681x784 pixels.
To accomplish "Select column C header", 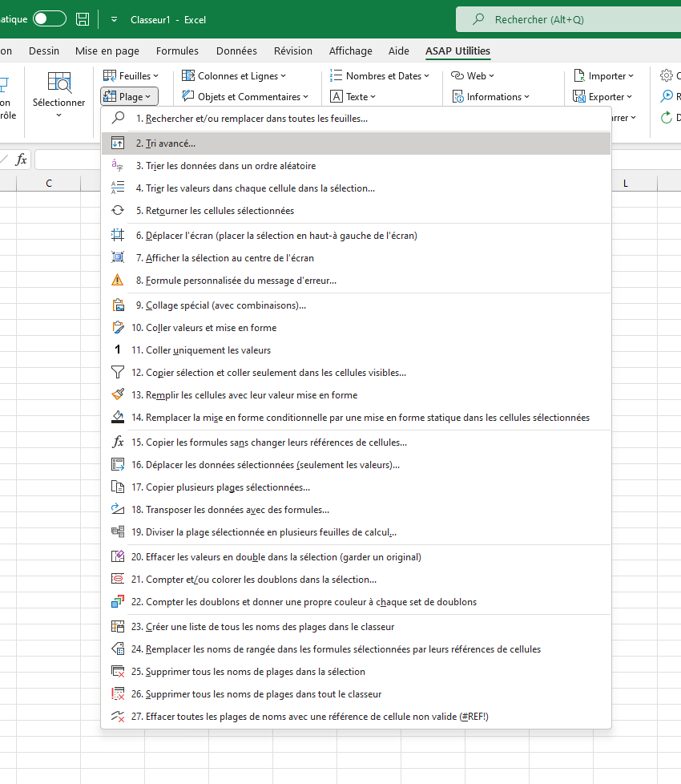I will tap(48, 184).
